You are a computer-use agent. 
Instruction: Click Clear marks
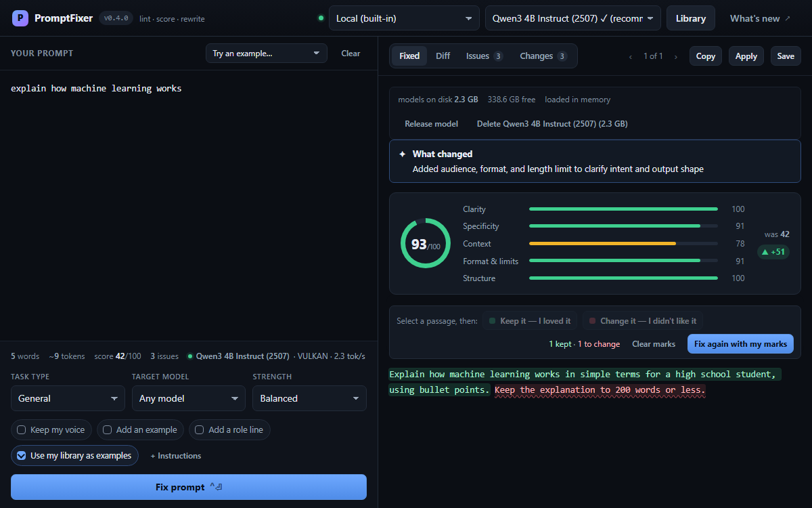[654, 344]
